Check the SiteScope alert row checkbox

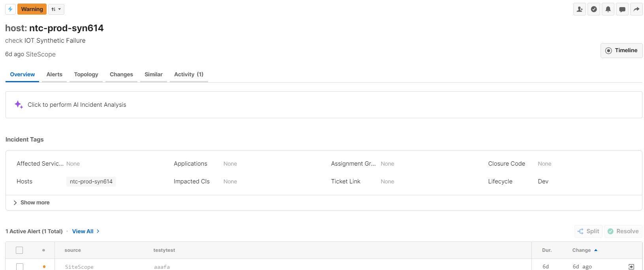pos(19,266)
